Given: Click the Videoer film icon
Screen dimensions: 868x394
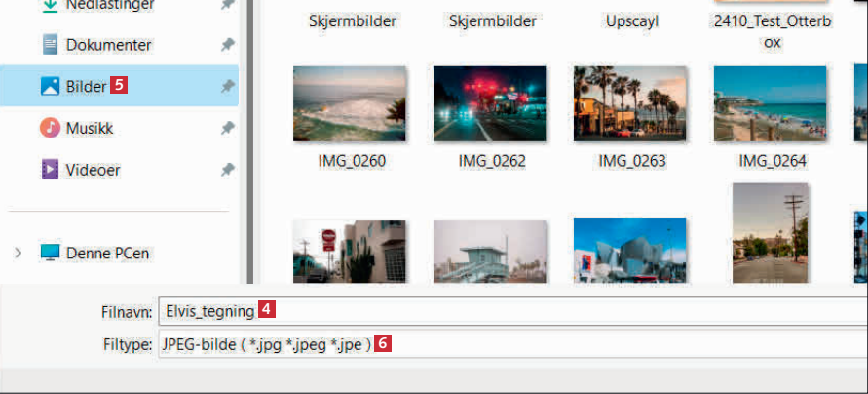Looking at the screenshot, I should tap(50, 169).
